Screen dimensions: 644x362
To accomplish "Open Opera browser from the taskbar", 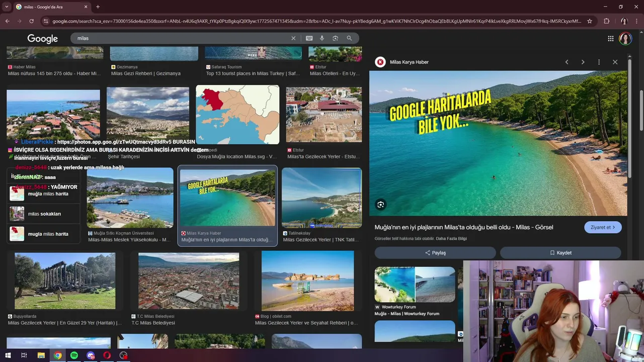I will point(107,355).
